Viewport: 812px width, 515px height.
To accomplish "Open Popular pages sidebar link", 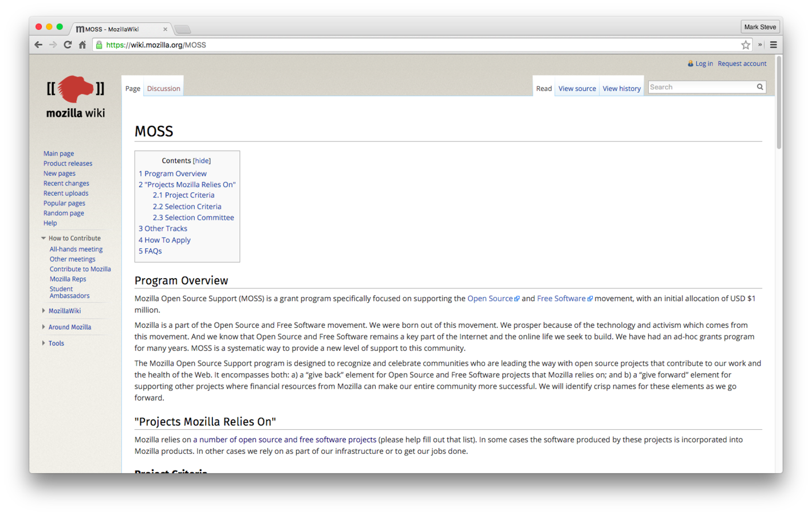I will point(64,203).
